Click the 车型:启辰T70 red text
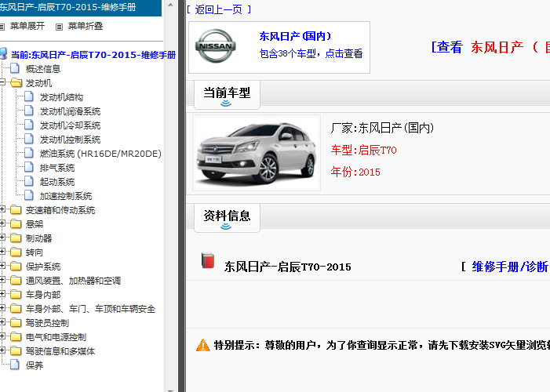This screenshot has width=550, height=392. point(363,151)
